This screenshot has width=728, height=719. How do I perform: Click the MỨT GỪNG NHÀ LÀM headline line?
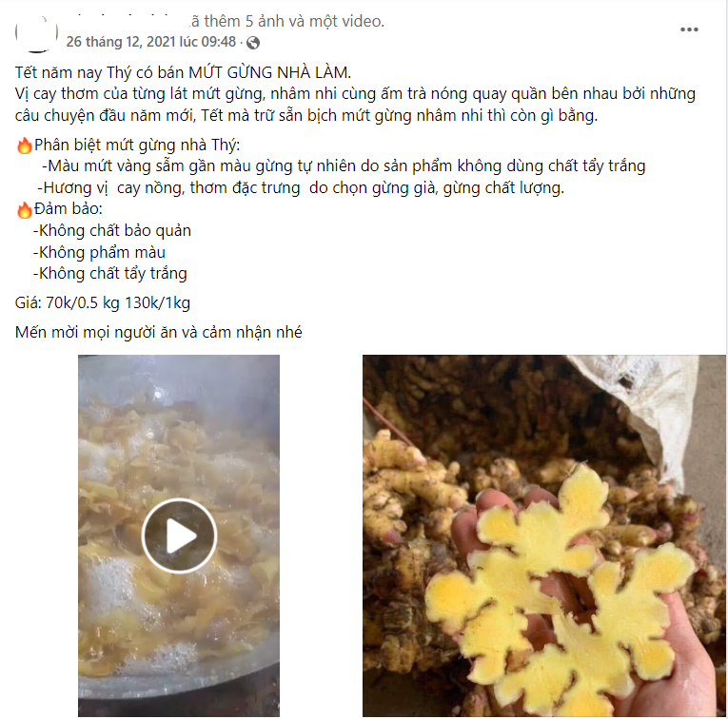click(183, 73)
